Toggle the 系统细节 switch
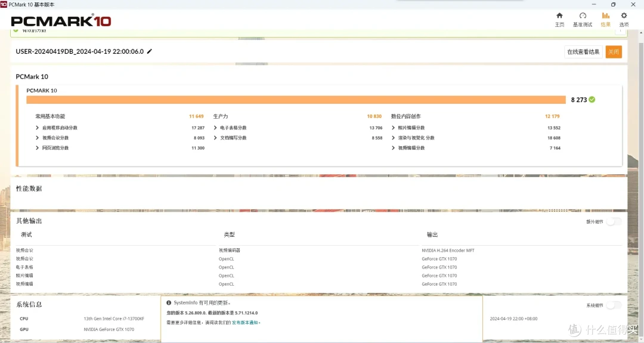This screenshot has height=343, width=644. click(x=614, y=305)
